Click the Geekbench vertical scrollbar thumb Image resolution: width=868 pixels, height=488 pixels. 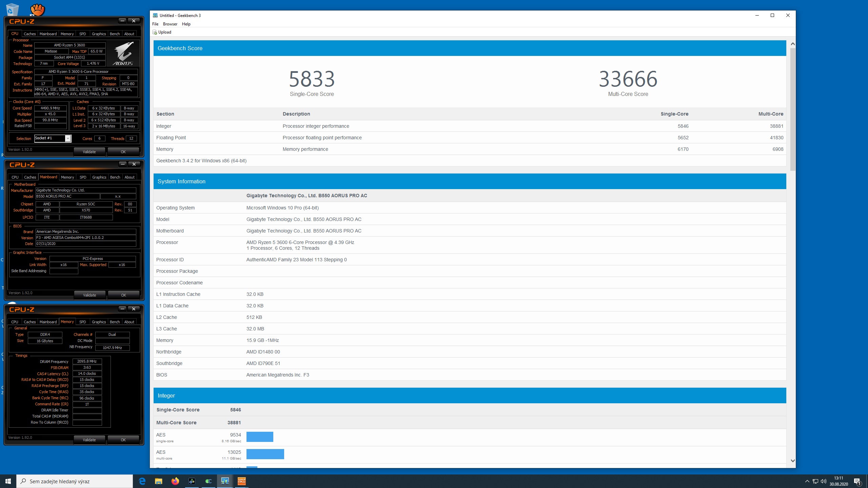(x=793, y=109)
